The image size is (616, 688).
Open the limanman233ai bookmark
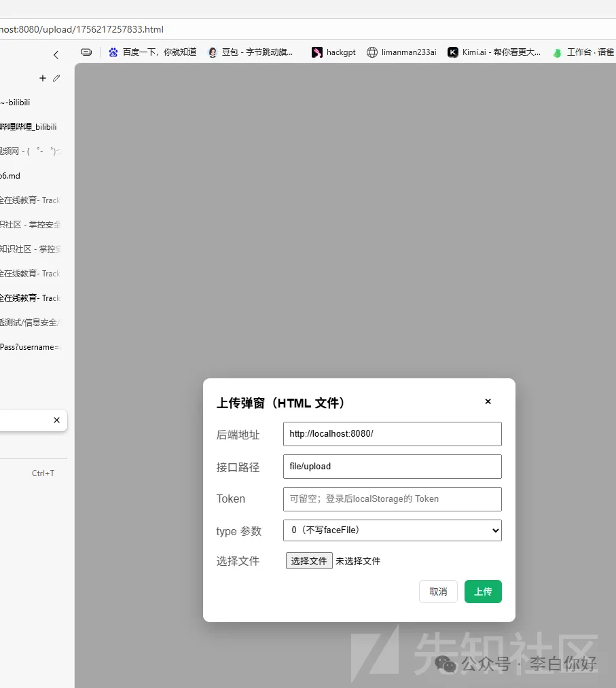pos(401,52)
